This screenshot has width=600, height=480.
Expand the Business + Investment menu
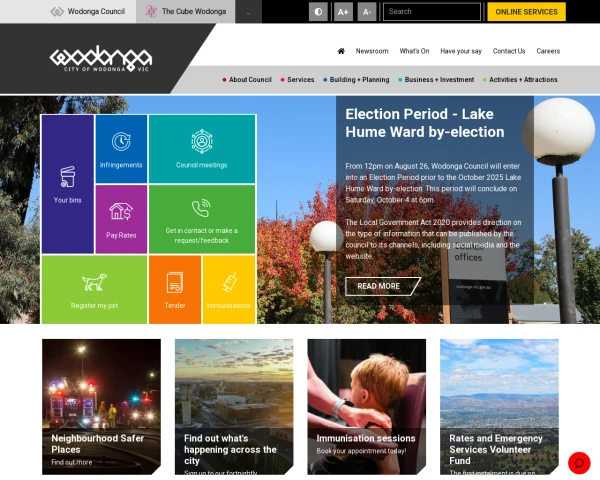coord(436,79)
